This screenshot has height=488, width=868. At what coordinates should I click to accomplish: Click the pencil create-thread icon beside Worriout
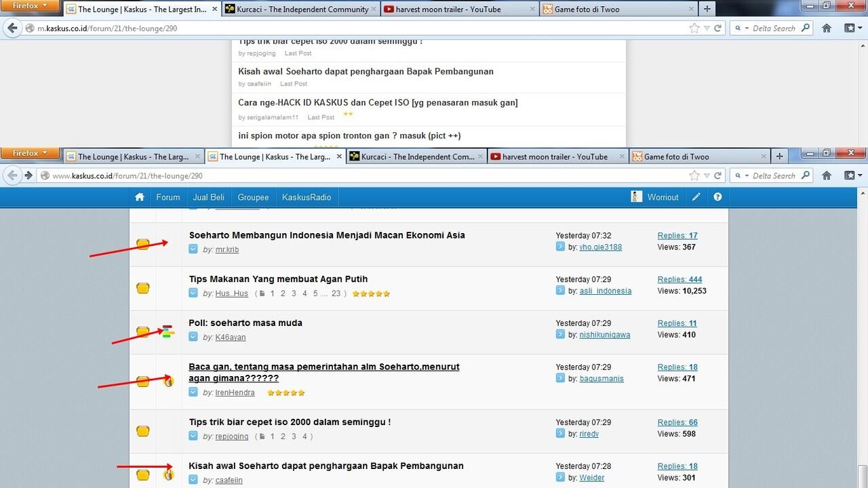coord(696,197)
